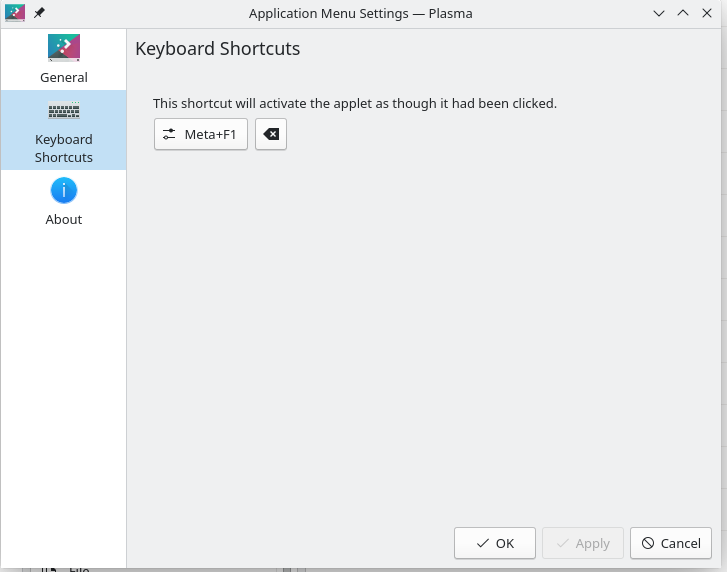This screenshot has height=572, width=727.
Task: Select the Keyboard Shortcuts sidebar label
Action: coord(63,148)
